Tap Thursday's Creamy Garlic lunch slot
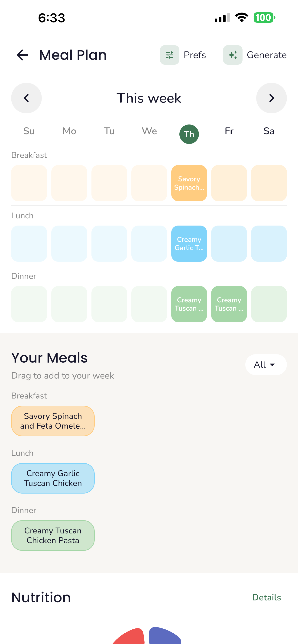 (x=189, y=243)
